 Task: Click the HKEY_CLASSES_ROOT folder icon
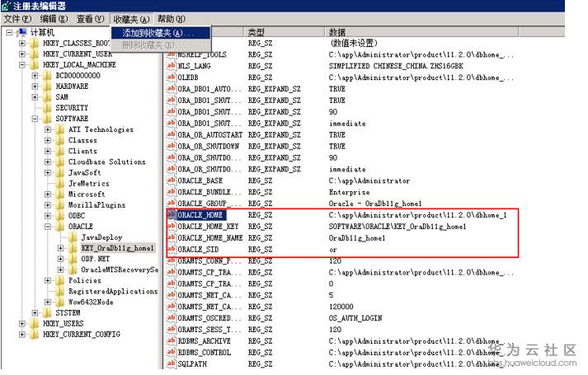click(x=35, y=44)
